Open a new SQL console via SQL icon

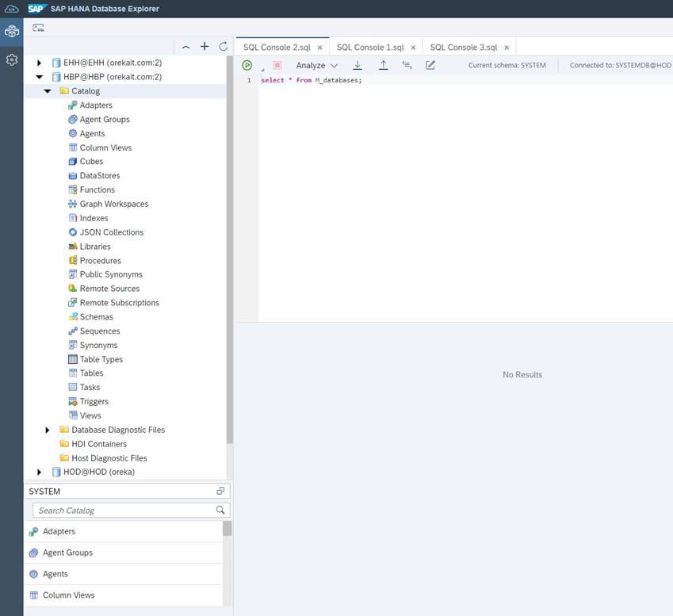38,28
